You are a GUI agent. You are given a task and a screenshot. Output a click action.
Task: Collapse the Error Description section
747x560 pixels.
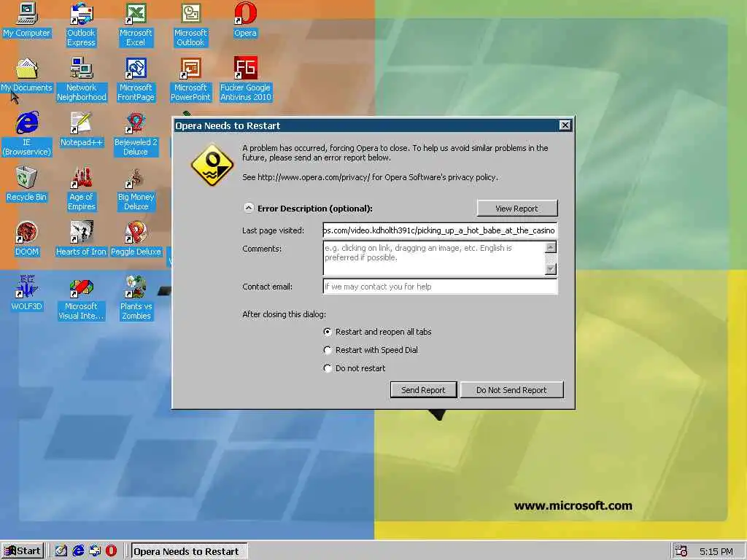point(248,208)
